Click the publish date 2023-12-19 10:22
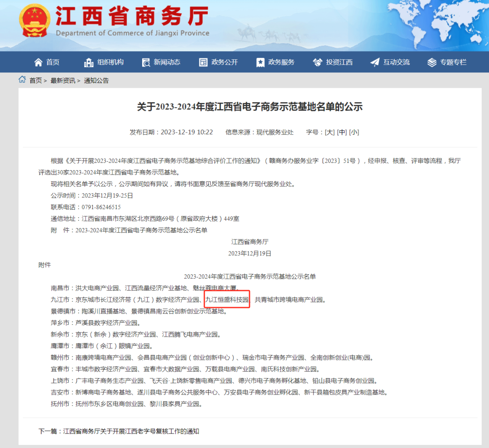 pyautogui.click(x=187, y=132)
